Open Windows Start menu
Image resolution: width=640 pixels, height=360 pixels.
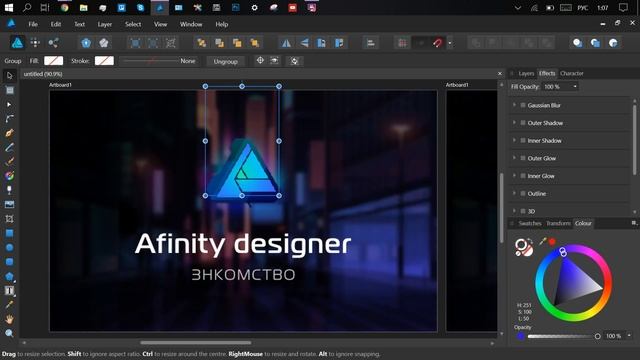pos(9,7)
